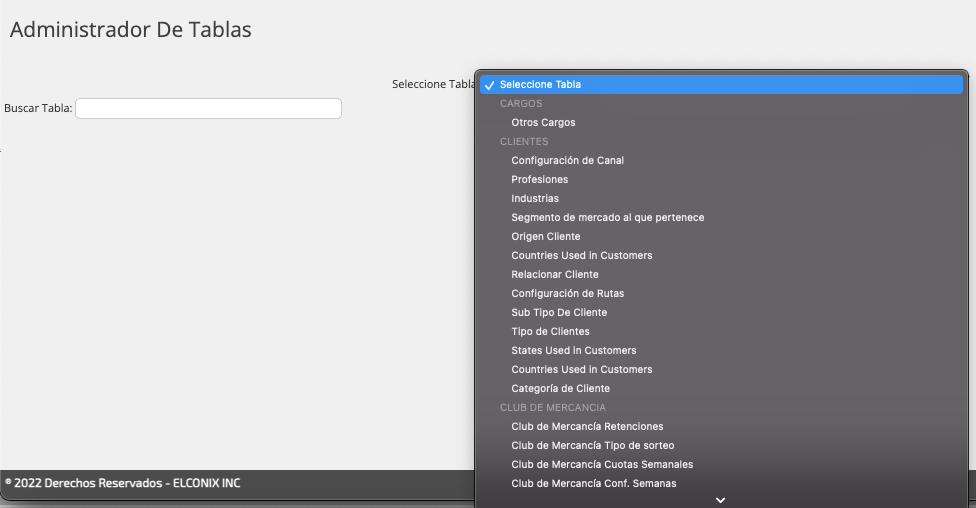This screenshot has height=508, width=976.
Task: Click the checkmark beside 'Seleccione Tabla'
Action: (490, 85)
